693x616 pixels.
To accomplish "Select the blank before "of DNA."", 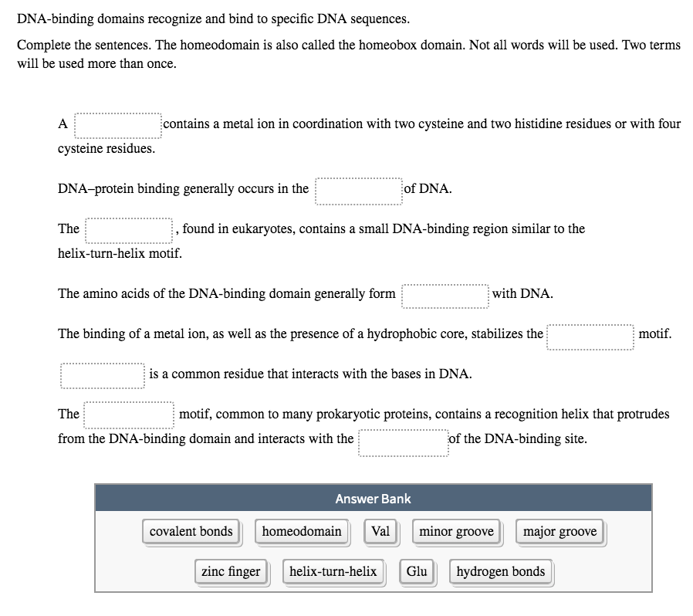I will click(359, 191).
